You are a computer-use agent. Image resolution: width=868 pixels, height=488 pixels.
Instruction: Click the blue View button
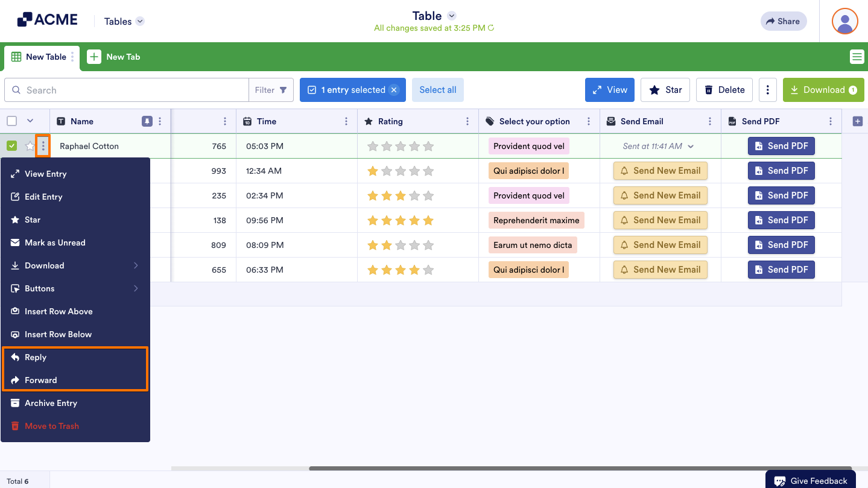pyautogui.click(x=610, y=90)
